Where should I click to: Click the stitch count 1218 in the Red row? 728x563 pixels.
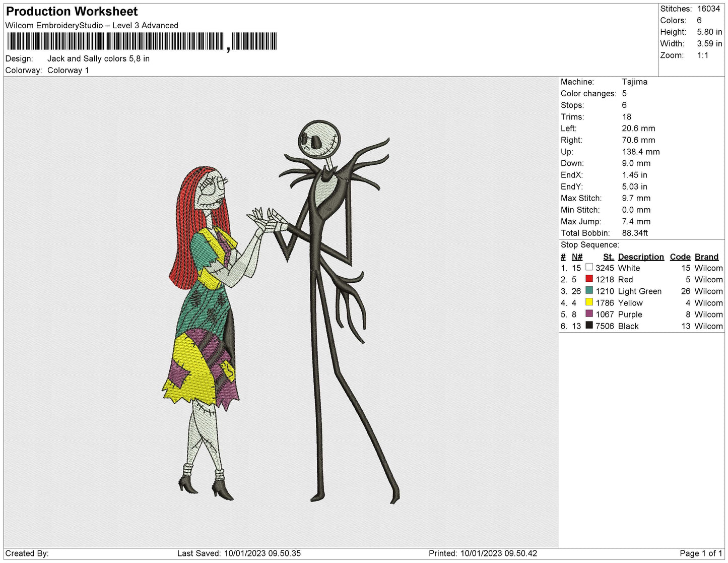pos(605,279)
